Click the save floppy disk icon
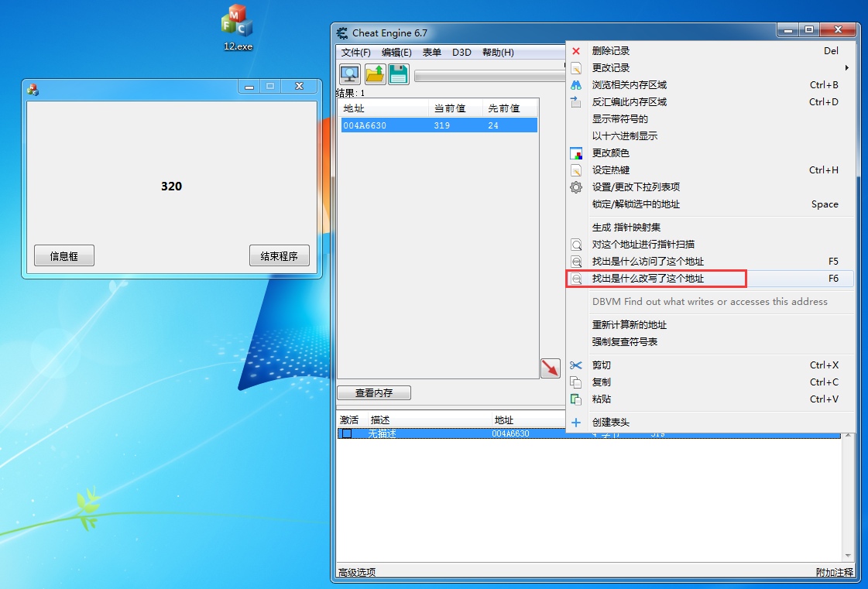868x589 pixels. coord(398,74)
